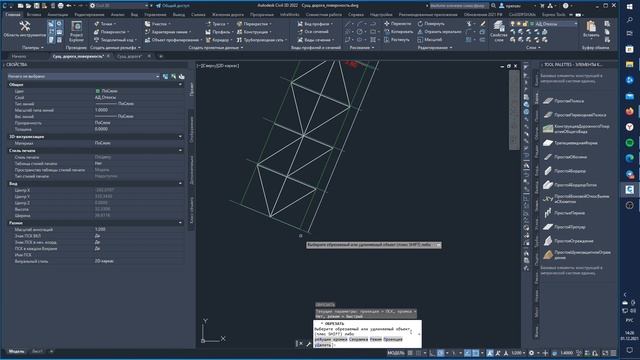The height and width of the screenshot is (360, 640).
Task: Switch to the Лист1 layout tab
Action: click(x=37, y=351)
